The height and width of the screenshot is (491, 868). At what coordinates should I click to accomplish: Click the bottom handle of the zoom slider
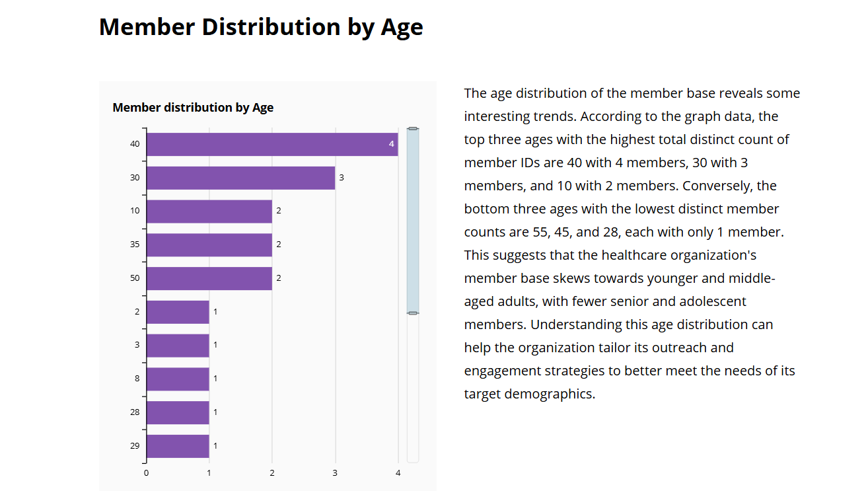[413, 311]
